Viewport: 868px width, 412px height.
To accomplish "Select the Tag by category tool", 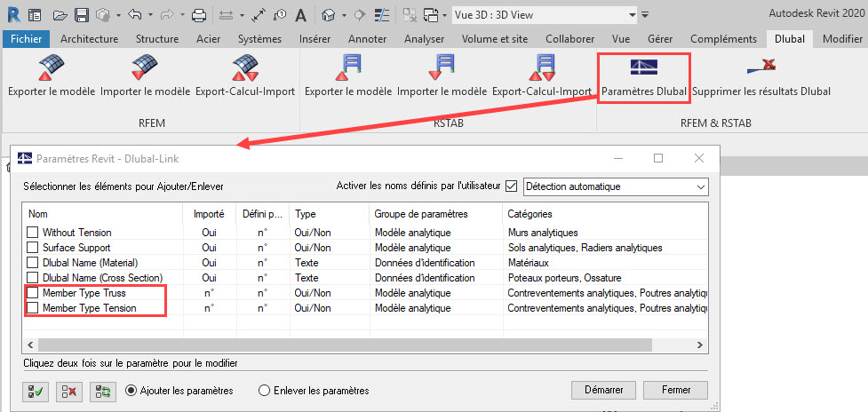I will 280,15.
